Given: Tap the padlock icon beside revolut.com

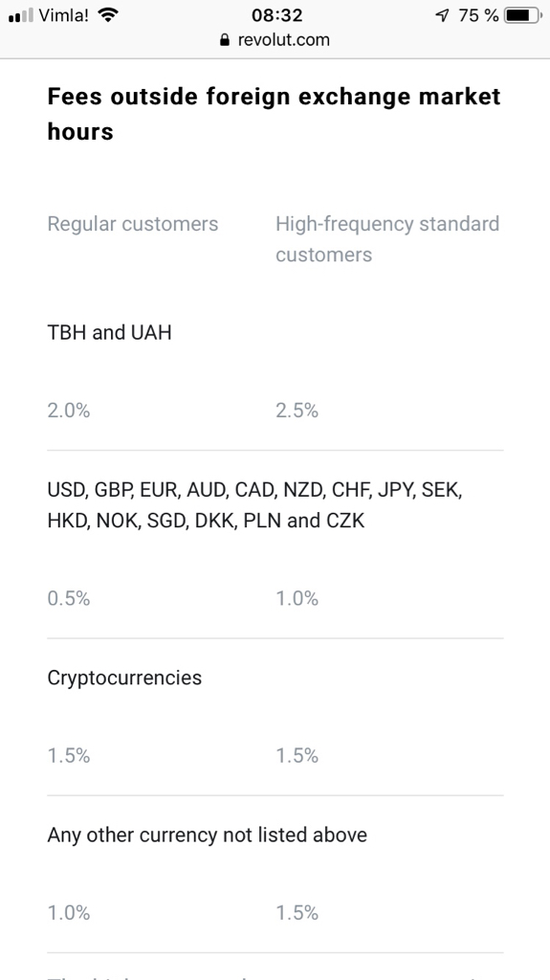Looking at the screenshot, I should point(225,40).
